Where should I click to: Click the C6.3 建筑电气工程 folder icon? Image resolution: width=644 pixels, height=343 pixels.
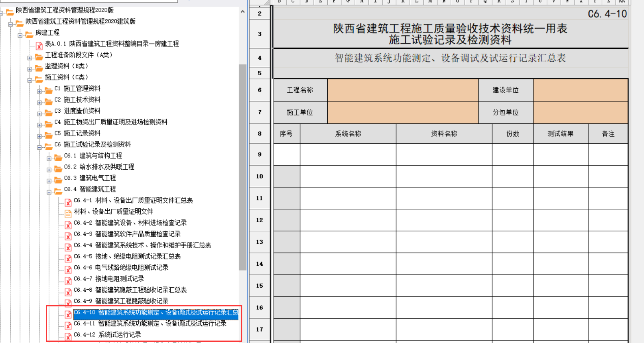click(59, 179)
